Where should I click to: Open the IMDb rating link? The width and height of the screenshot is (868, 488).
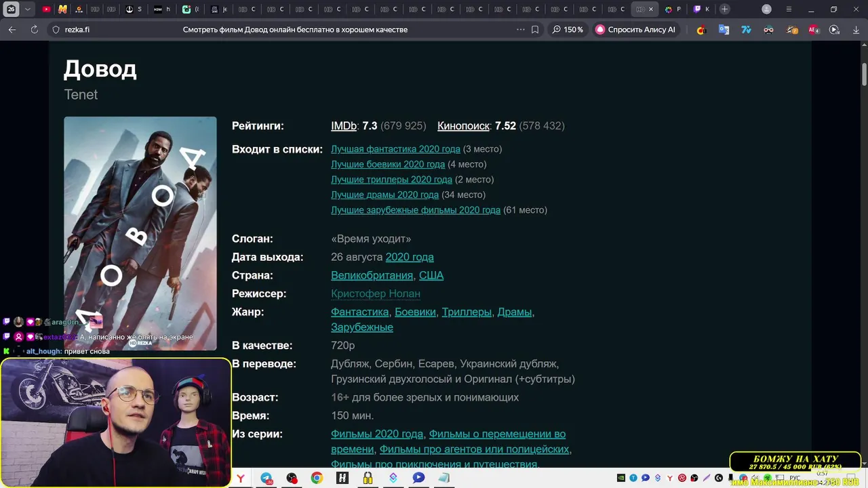[344, 126]
